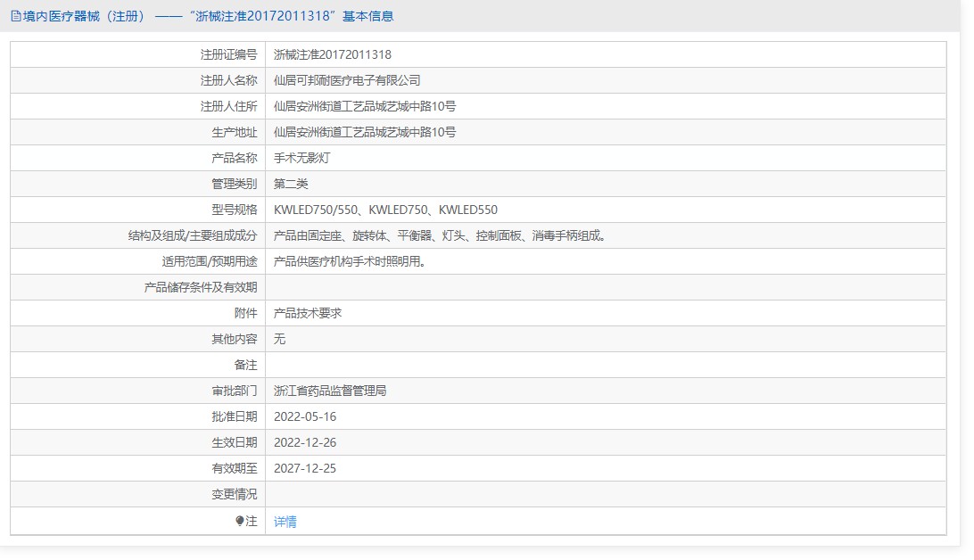Viewport: 974px width, 560px height.
Task: Click management category 第二类
Action: point(291,184)
